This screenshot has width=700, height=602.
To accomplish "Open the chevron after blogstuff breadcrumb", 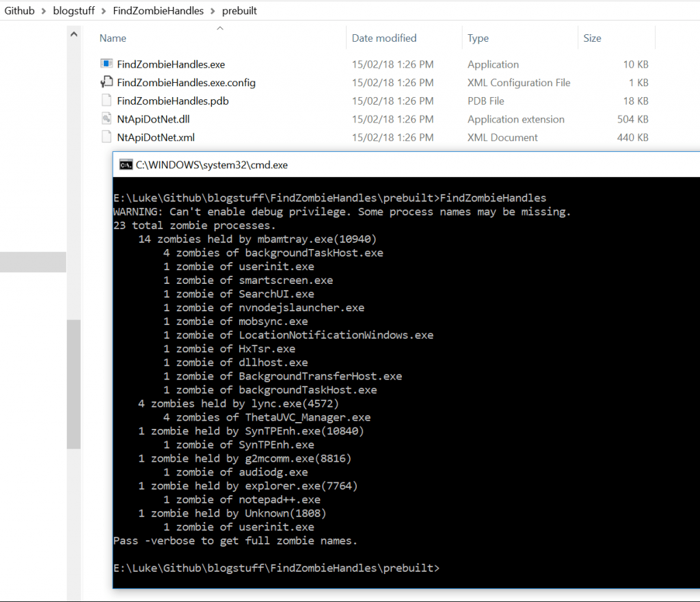I will pyautogui.click(x=101, y=10).
